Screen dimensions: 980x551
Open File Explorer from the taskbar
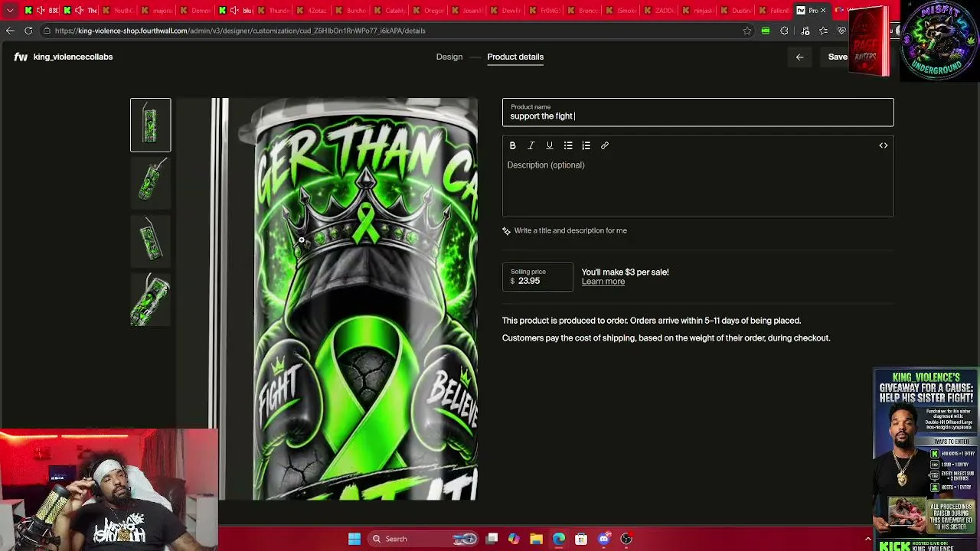[x=536, y=539]
